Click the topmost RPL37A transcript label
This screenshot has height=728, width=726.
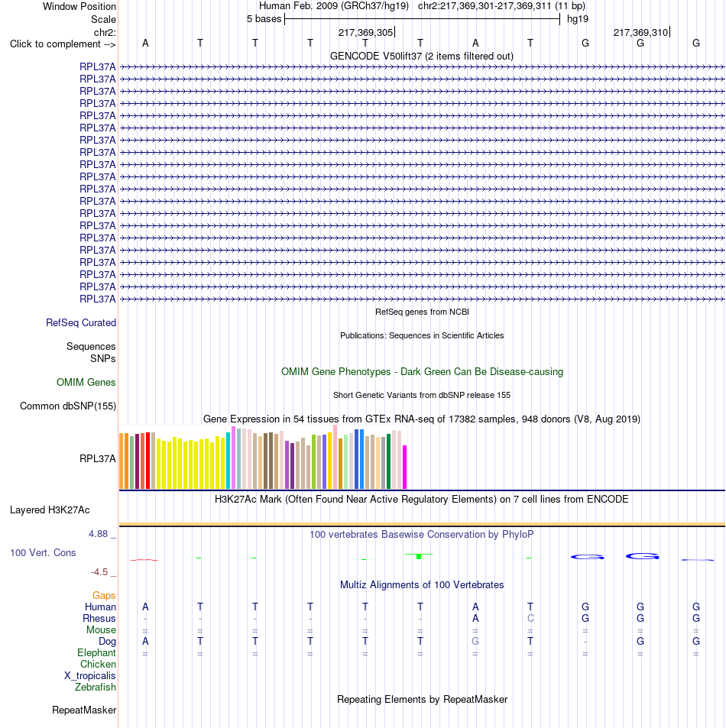click(98, 67)
